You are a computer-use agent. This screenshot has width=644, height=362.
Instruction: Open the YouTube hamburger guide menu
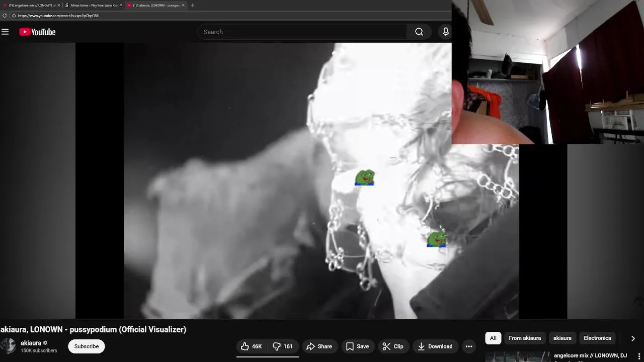[5, 32]
